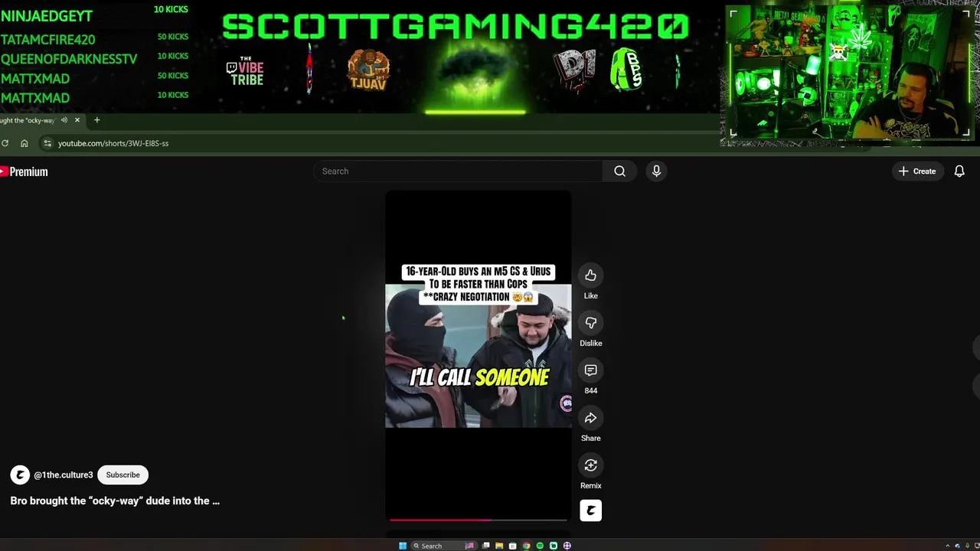Open Chrome from the taskbar

click(x=526, y=546)
